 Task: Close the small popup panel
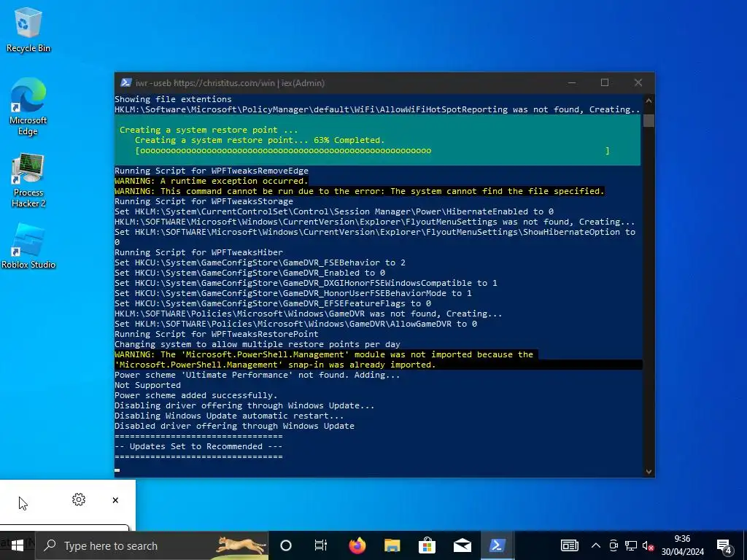tap(115, 500)
